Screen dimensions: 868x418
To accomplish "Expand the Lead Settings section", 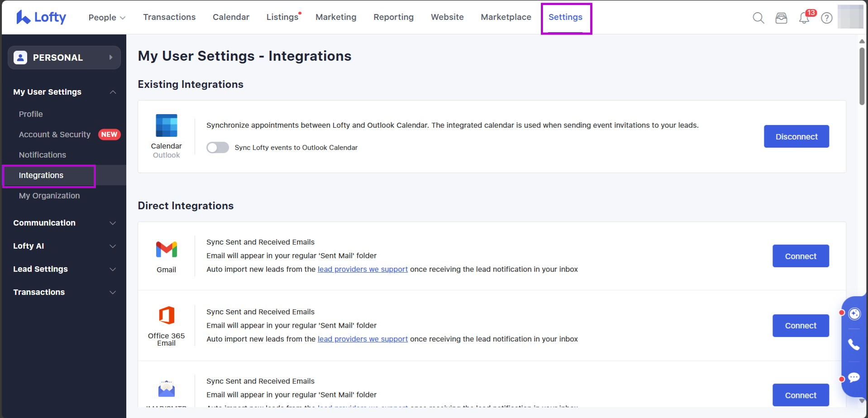I will click(x=63, y=269).
